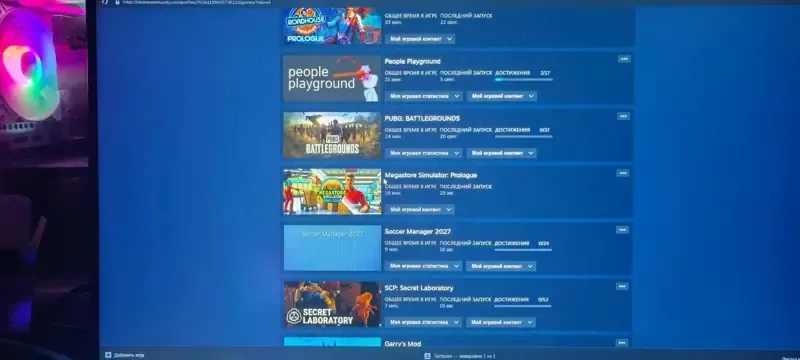
Task: Click the PUBG: BATTLEGROUNDS game thumbnail
Action: tap(332, 135)
